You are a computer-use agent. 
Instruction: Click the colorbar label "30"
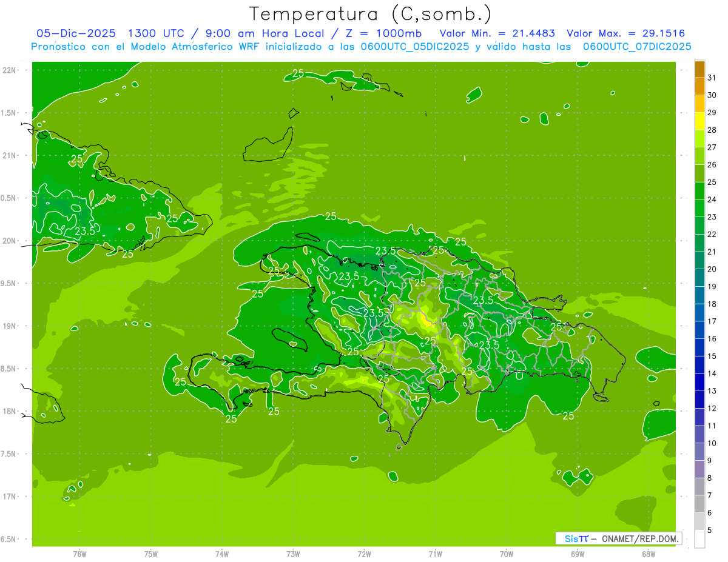(x=712, y=95)
